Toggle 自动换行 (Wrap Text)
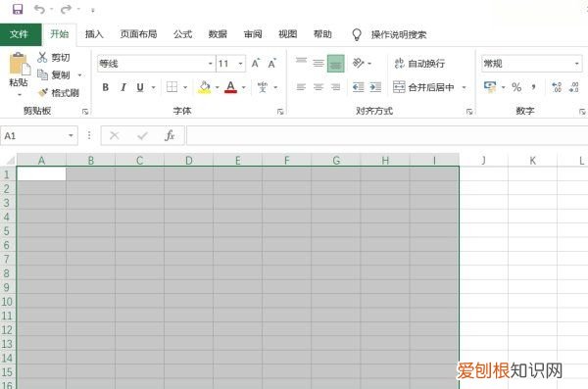 coord(419,64)
